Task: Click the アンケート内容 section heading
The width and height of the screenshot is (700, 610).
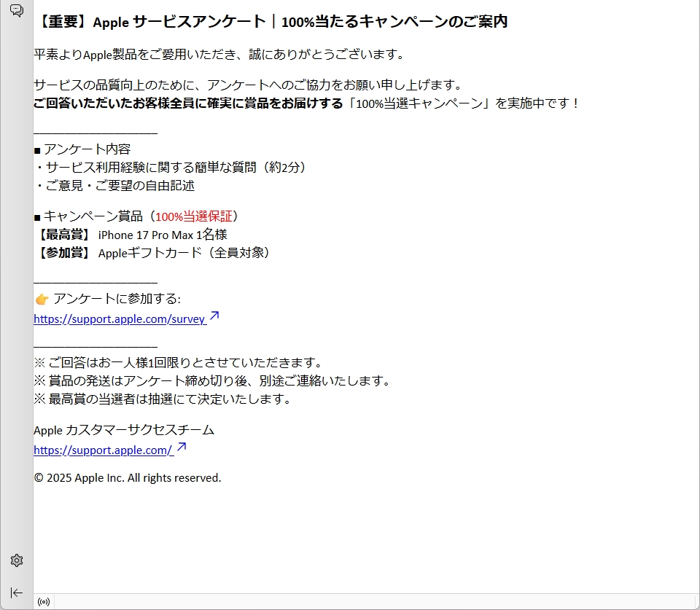Action: tap(86, 149)
